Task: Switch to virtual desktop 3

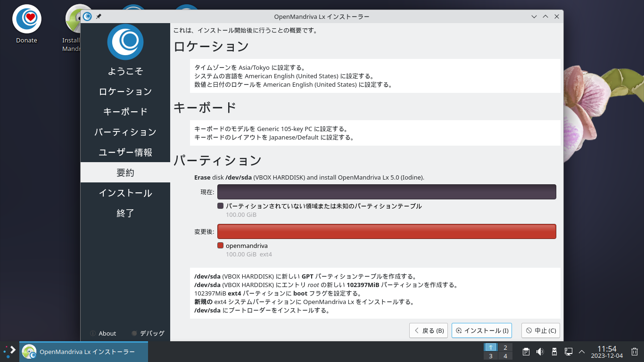Action: [491, 356]
